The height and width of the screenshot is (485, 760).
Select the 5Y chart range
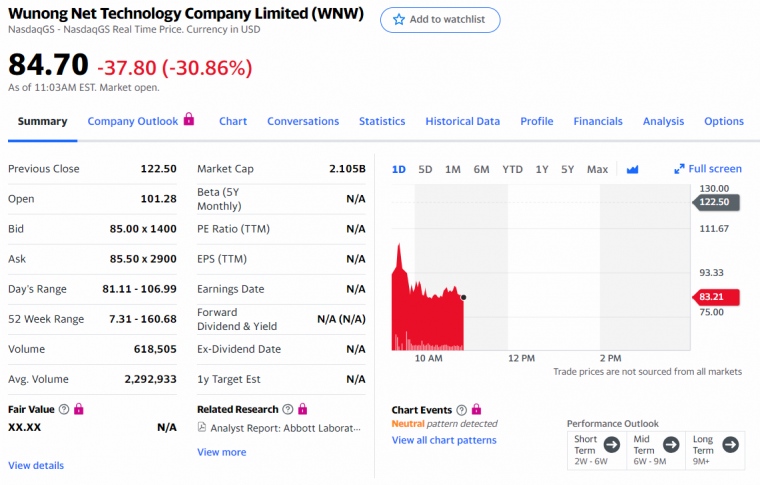pyautogui.click(x=568, y=169)
